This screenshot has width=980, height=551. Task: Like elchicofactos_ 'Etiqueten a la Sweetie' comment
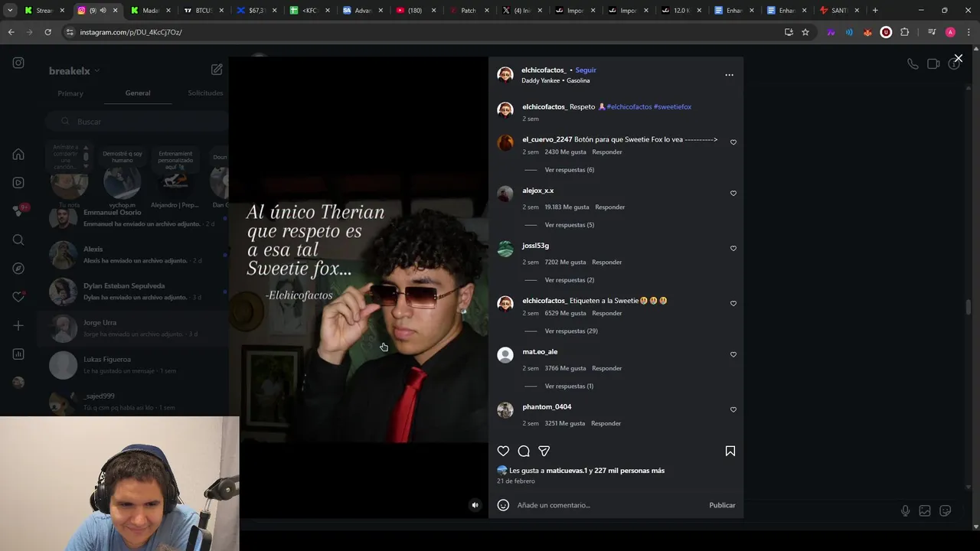point(733,304)
